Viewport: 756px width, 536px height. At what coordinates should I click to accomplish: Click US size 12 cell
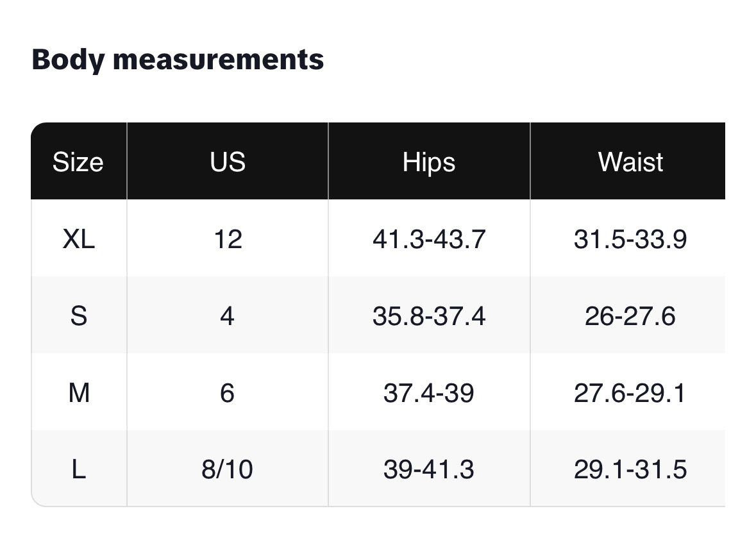pyautogui.click(x=228, y=239)
